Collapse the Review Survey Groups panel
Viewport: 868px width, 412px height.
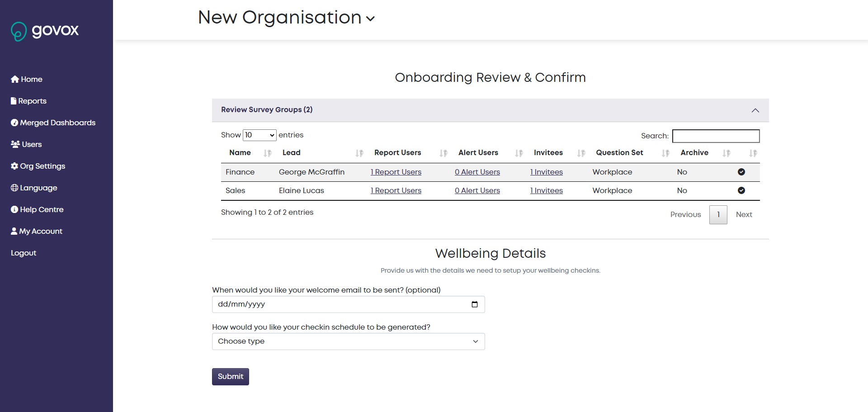pos(755,110)
